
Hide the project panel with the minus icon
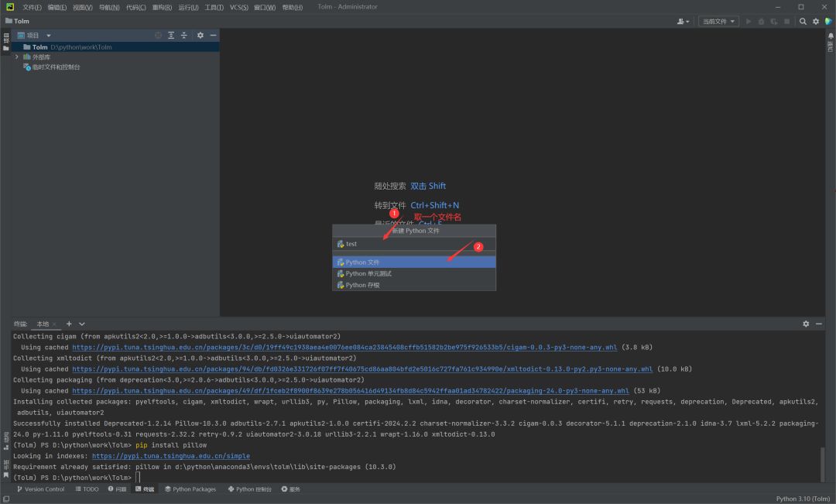214,35
